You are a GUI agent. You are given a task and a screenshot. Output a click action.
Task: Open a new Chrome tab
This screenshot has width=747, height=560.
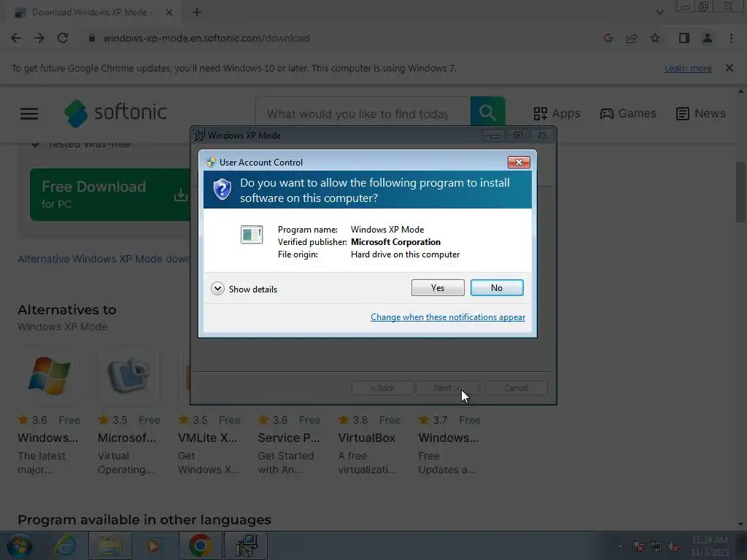click(x=197, y=12)
